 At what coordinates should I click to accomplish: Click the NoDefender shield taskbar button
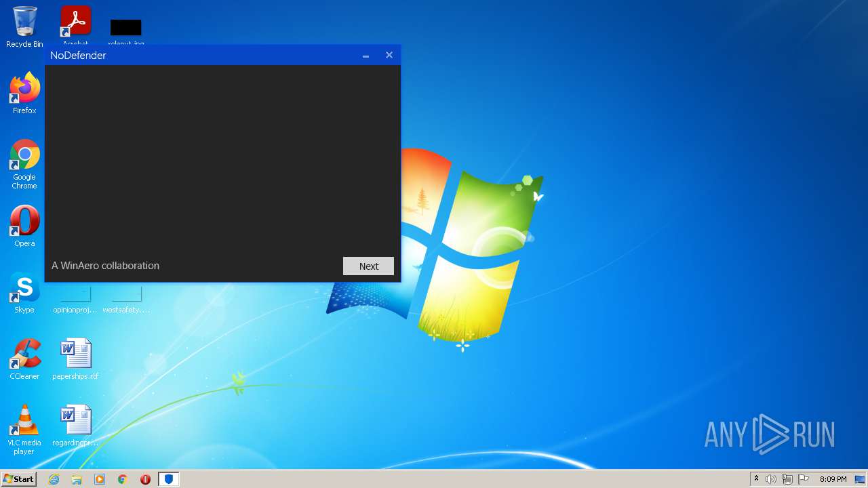(x=168, y=479)
